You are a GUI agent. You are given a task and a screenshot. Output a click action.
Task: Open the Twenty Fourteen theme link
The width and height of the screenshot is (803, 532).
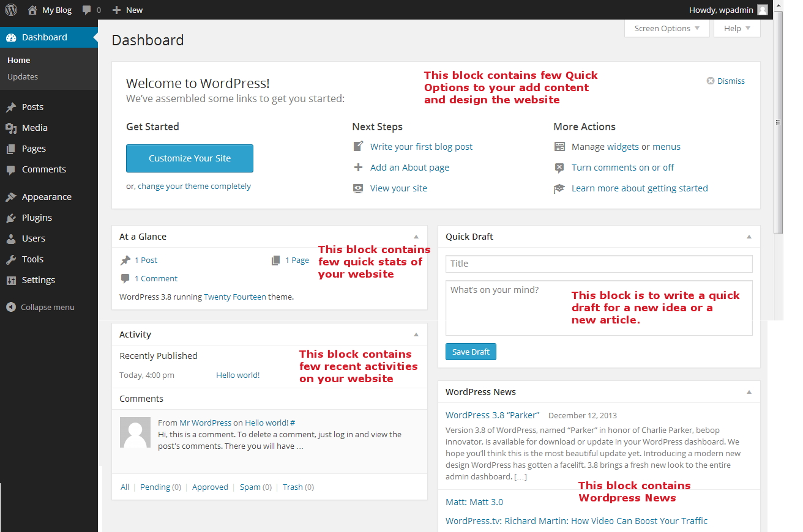coord(235,297)
